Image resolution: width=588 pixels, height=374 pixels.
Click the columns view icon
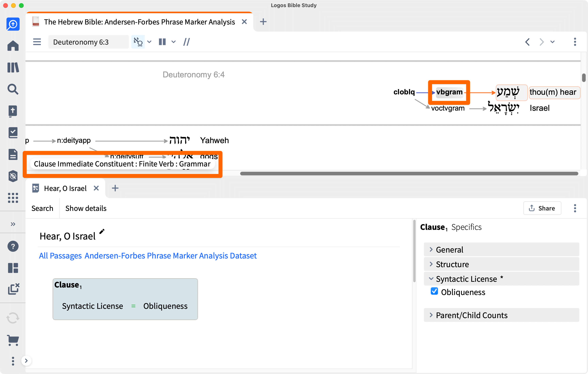[162, 42]
